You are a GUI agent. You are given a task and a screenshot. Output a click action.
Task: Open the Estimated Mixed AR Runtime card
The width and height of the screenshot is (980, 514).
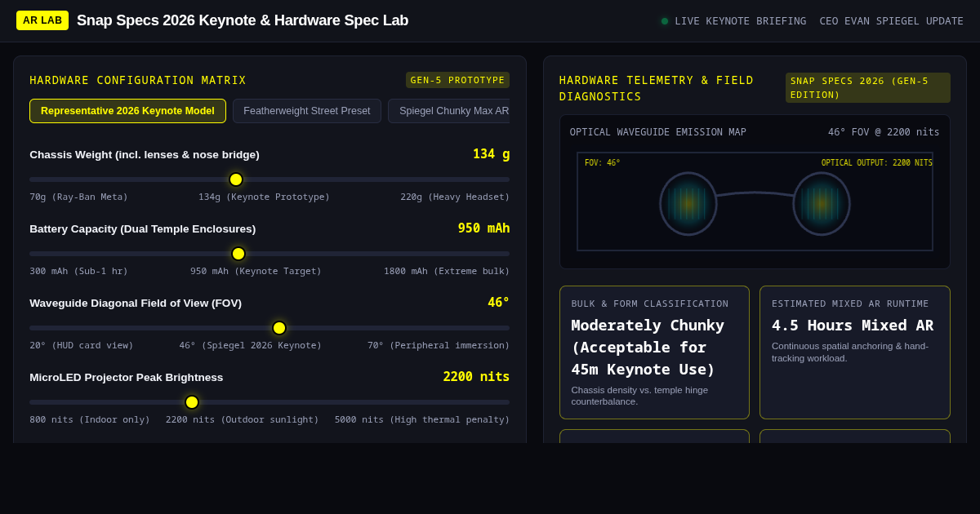(x=855, y=352)
